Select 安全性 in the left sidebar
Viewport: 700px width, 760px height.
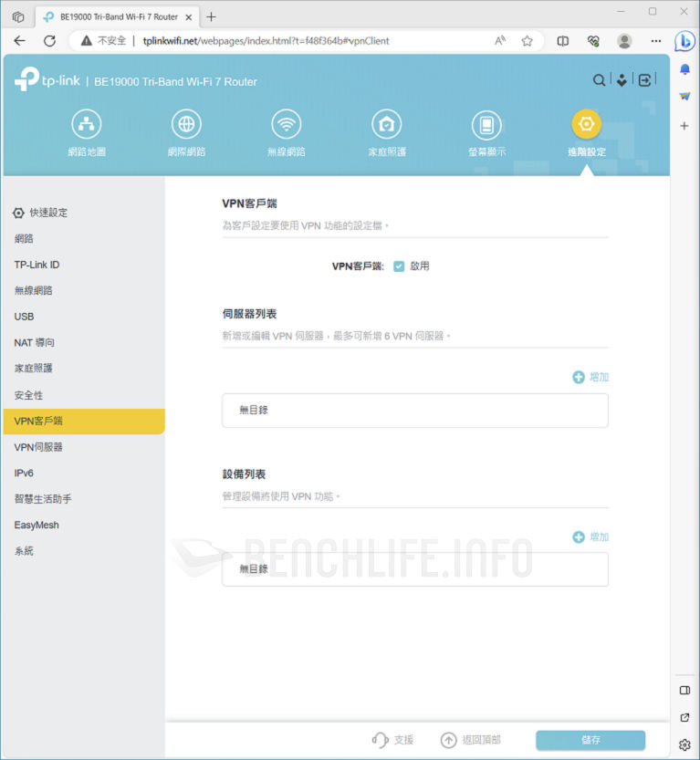click(x=28, y=395)
